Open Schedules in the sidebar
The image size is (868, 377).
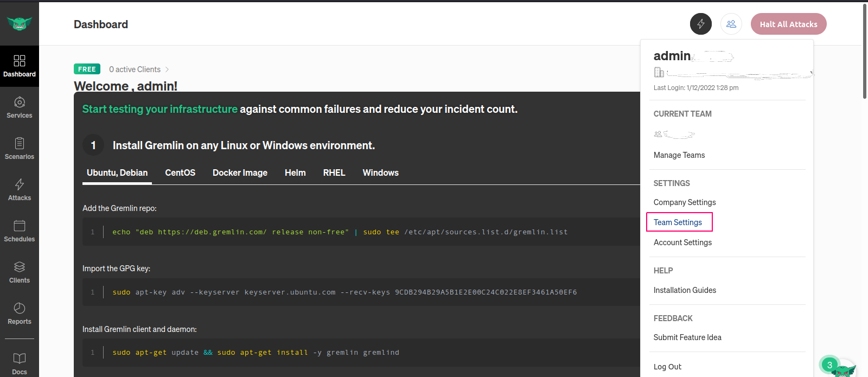(x=20, y=231)
